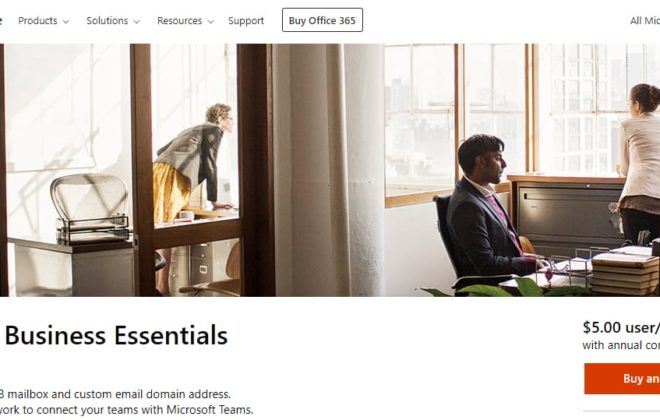The image size is (660, 420).
Task: Click the orange Buy button
Action: (x=622, y=378)
